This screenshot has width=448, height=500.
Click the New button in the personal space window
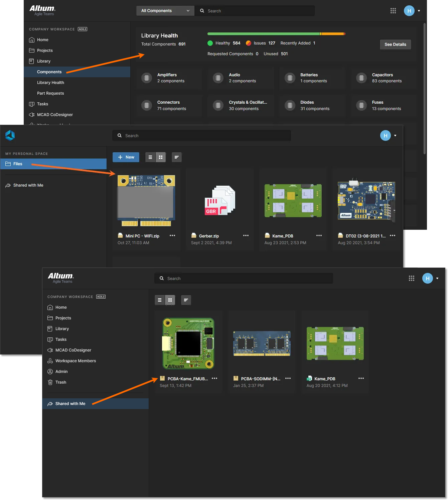126,157
